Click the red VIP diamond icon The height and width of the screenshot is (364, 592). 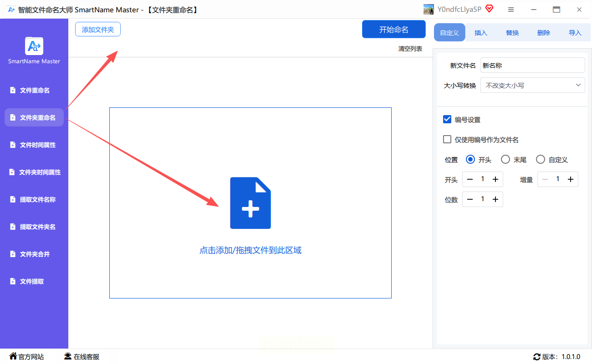click(x=490, y=9)
